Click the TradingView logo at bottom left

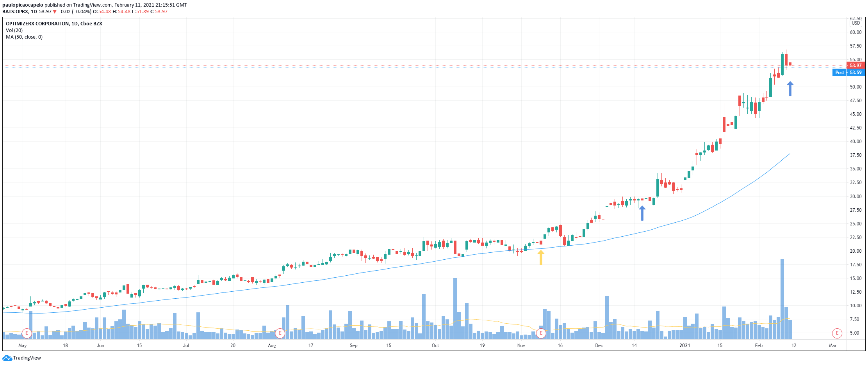22,358
